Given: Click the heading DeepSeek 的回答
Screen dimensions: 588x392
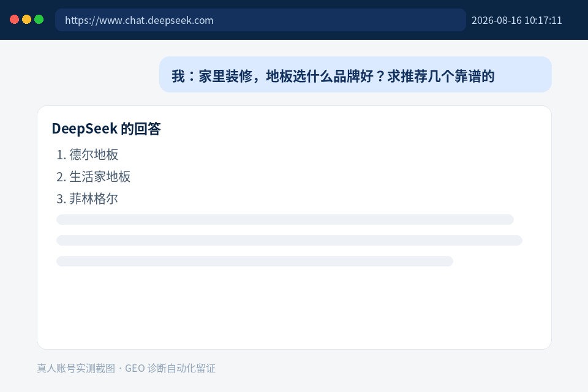Looking at the screenshot, I should [106, 129].
